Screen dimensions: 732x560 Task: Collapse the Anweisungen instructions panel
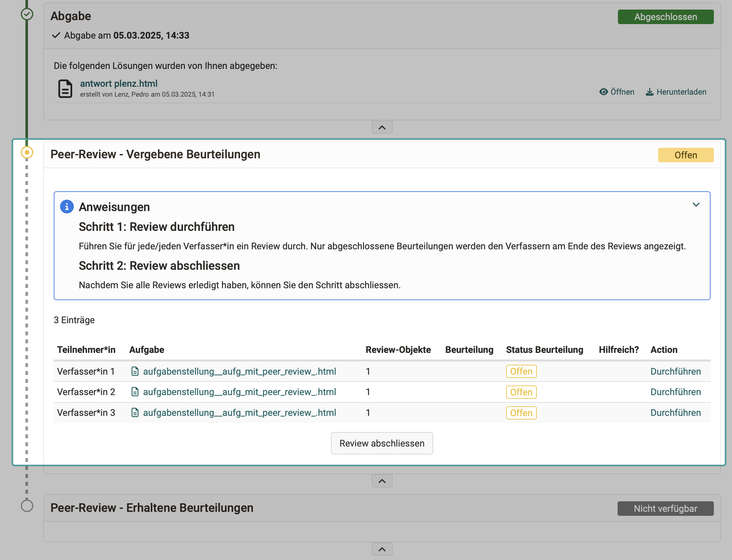click(697, 204)
